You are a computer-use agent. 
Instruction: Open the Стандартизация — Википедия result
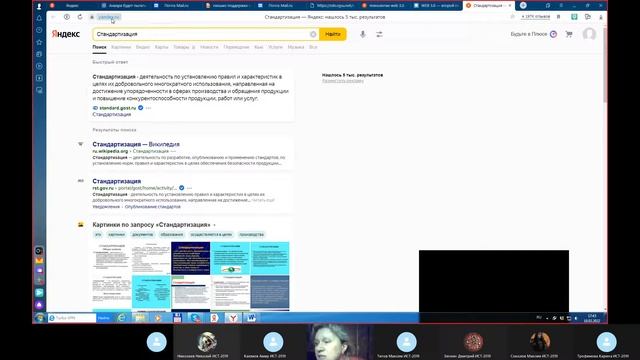(x=136, y=144)
